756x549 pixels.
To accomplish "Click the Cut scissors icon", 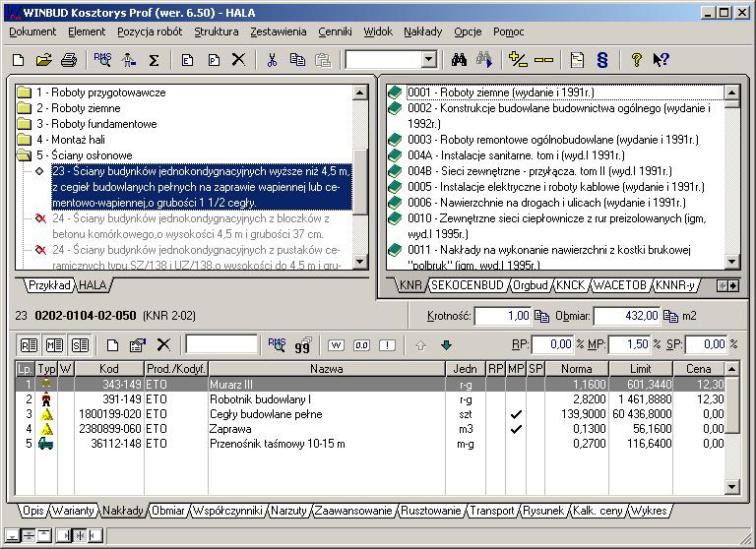I will click(273, 60).
